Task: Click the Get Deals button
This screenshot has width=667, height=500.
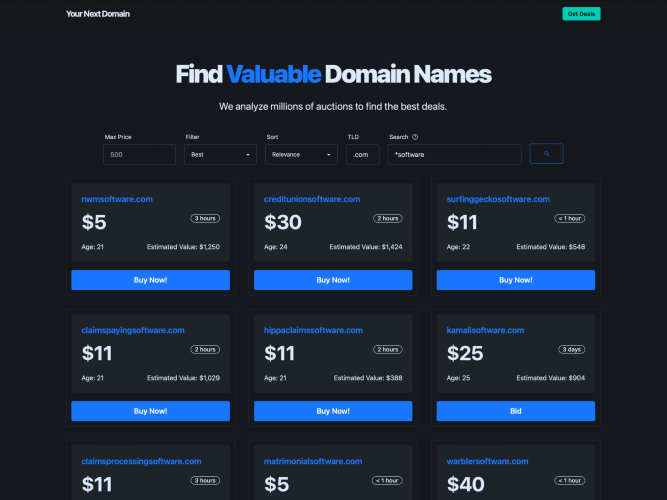Action: click(x=581, y=14)
